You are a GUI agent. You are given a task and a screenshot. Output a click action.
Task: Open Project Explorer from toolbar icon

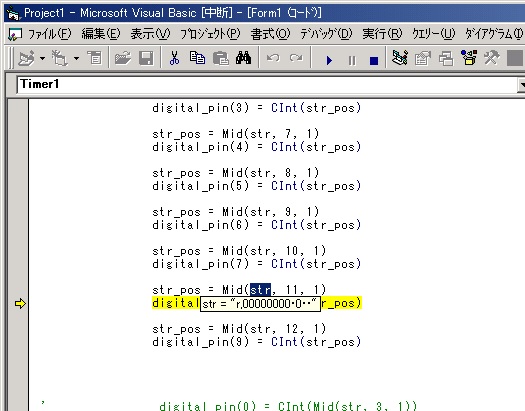[400, 59]
